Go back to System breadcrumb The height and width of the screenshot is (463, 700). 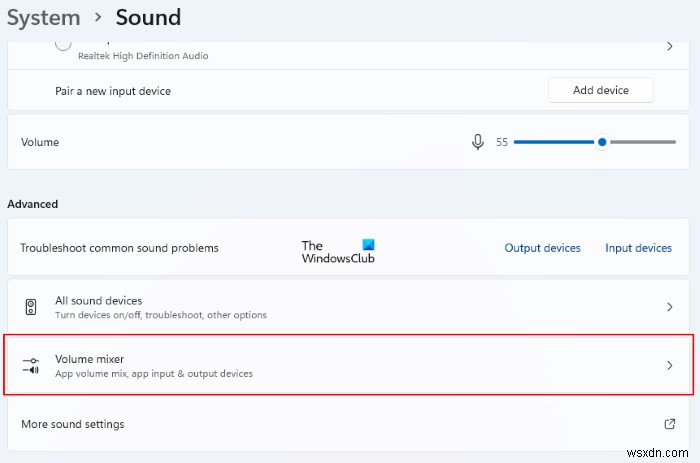coord(44,18)
